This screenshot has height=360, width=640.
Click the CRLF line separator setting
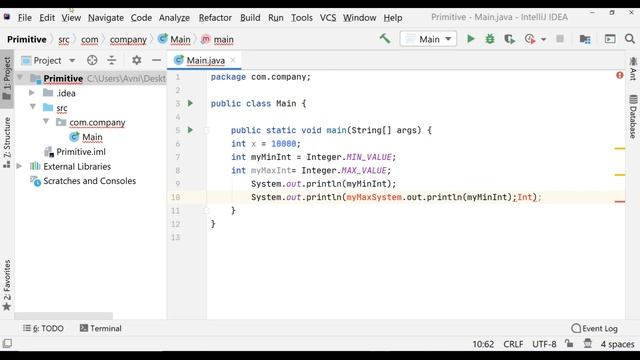pos(513,344)
